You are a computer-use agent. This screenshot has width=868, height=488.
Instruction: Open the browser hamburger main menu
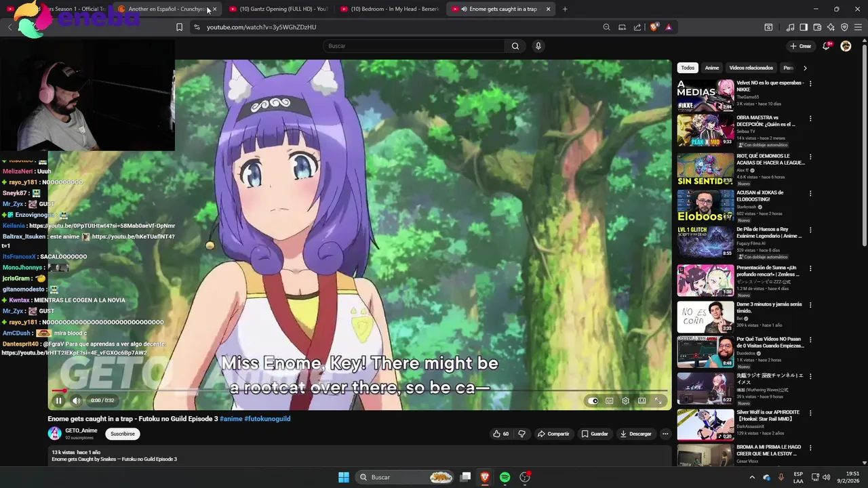(x=858, y=27)
